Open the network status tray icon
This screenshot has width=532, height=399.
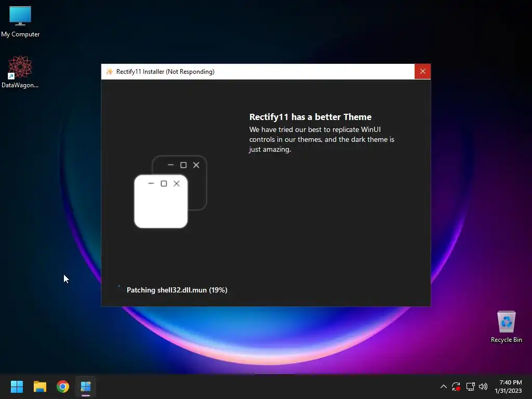[x=470, y=387]
